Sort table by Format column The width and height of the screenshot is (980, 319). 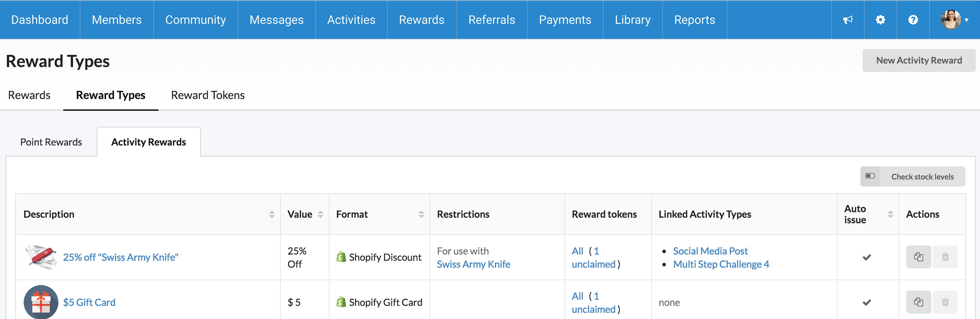point(421,215)
